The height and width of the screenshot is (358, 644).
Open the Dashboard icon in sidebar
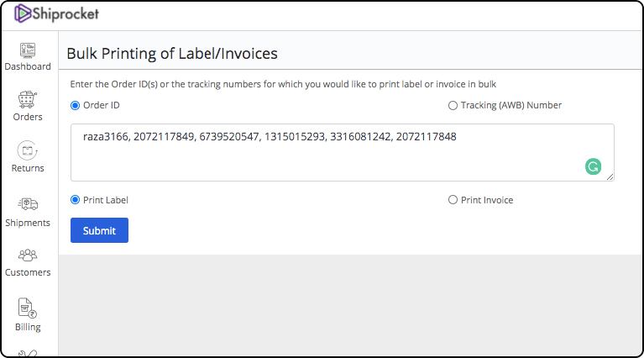pyautogui.click(x=28, y=50)
